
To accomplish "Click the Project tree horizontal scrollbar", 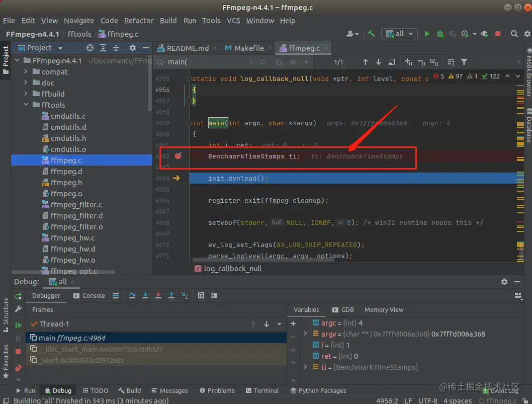I will coord(63,272).
